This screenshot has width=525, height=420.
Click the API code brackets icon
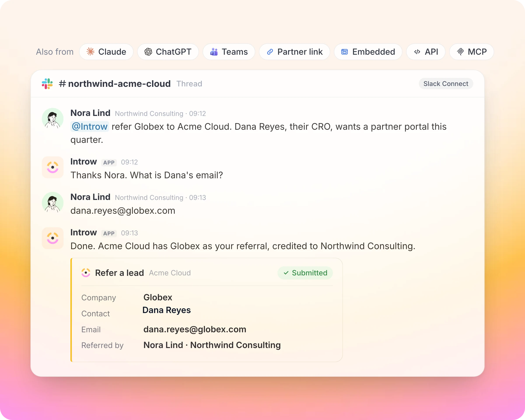tap(417, 52)
